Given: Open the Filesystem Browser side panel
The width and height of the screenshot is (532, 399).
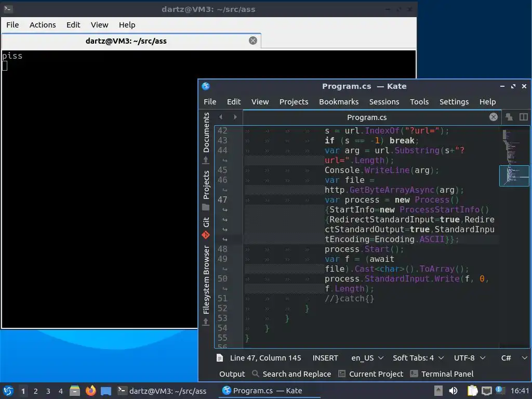Looking at the screenshot, I should point(206,285).
